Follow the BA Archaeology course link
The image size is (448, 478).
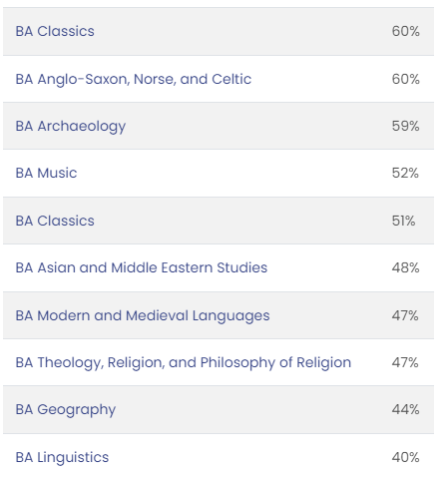[x=71, y=127]
